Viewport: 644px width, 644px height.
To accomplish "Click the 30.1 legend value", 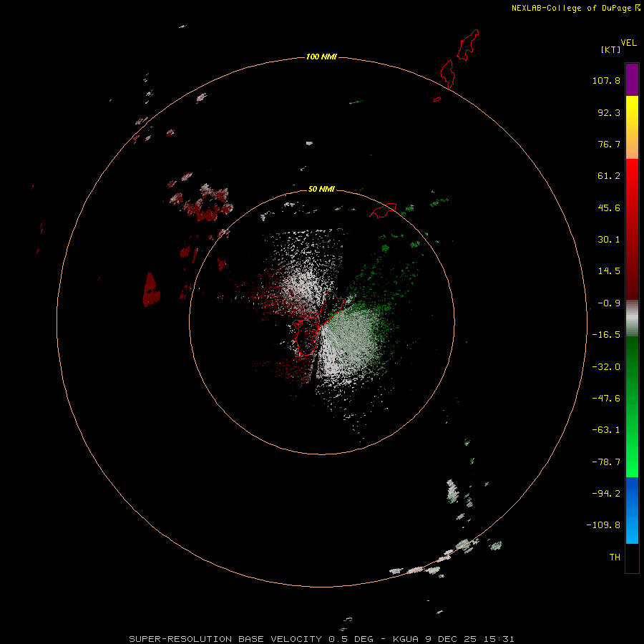I will tap(609, 240).
